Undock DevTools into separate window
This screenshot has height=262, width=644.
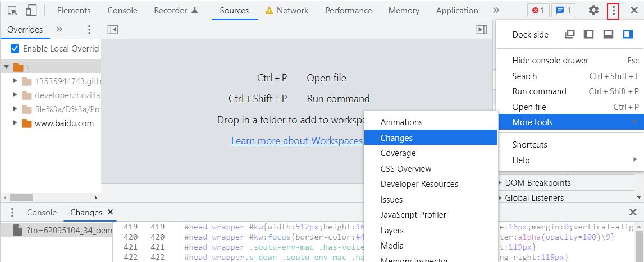point(570,34)
